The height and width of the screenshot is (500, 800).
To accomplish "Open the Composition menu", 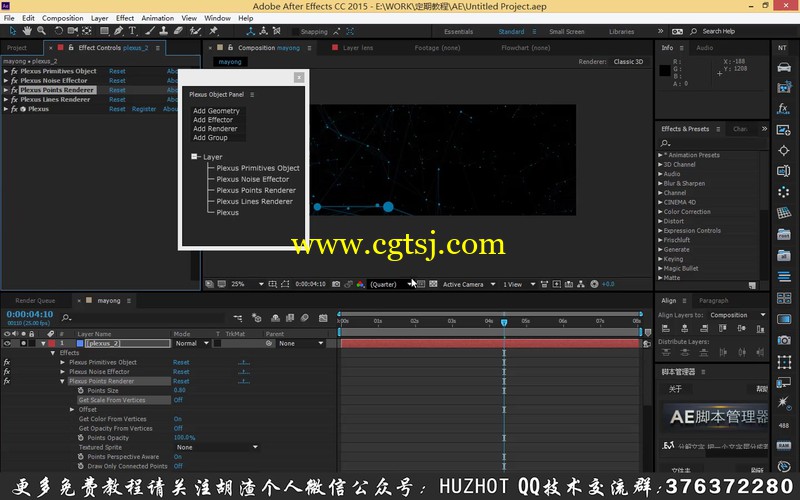I will coord(62,18).
